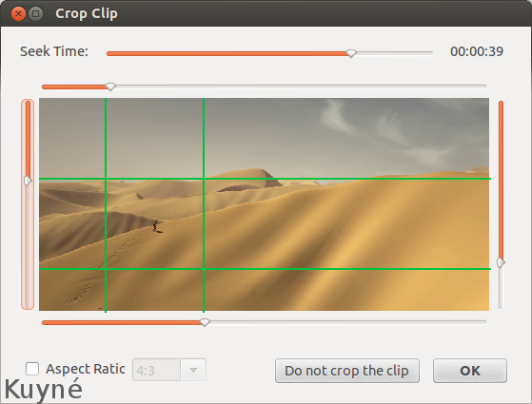Viewport: 532px width, 404px height.
Task: Open the 4:3 aspect ratio dropdown arrow
Action: [x=193, y=370]
